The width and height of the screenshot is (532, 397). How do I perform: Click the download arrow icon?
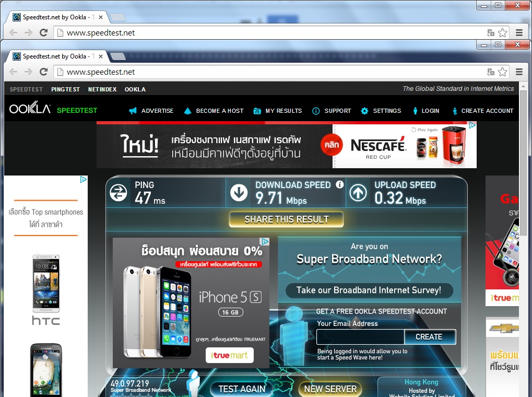[239, 193]
